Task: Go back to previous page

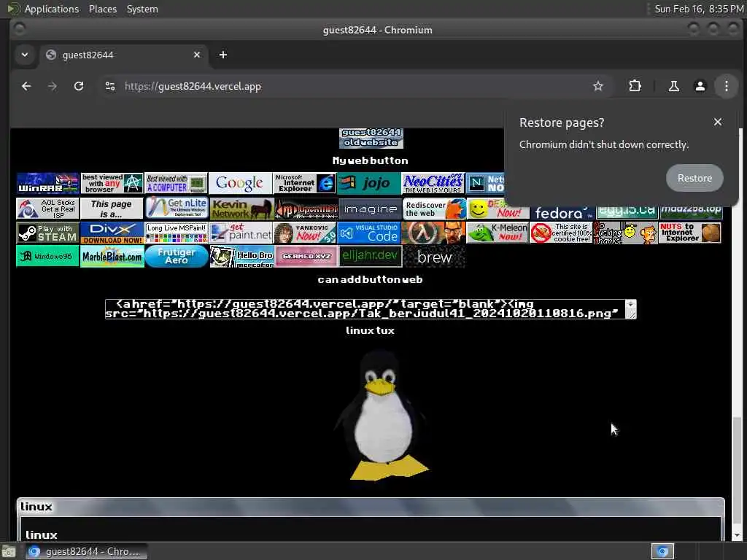Action: 26,86
